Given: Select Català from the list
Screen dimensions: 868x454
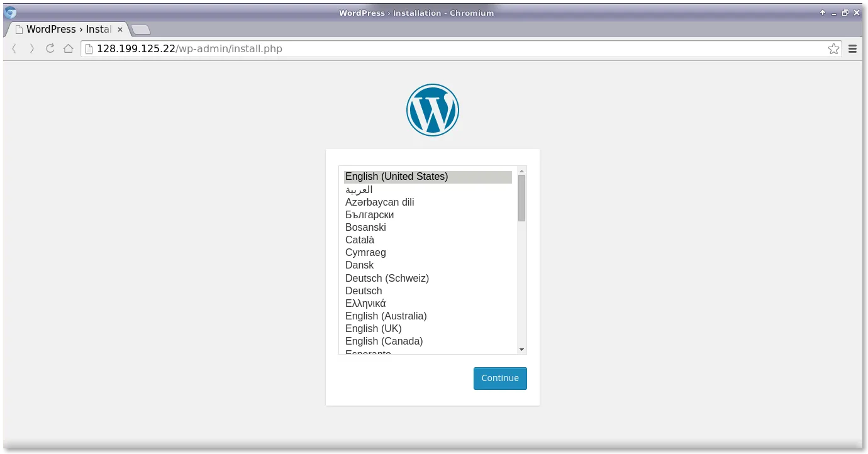Looking at the screenshot, I should click(359, 240).
